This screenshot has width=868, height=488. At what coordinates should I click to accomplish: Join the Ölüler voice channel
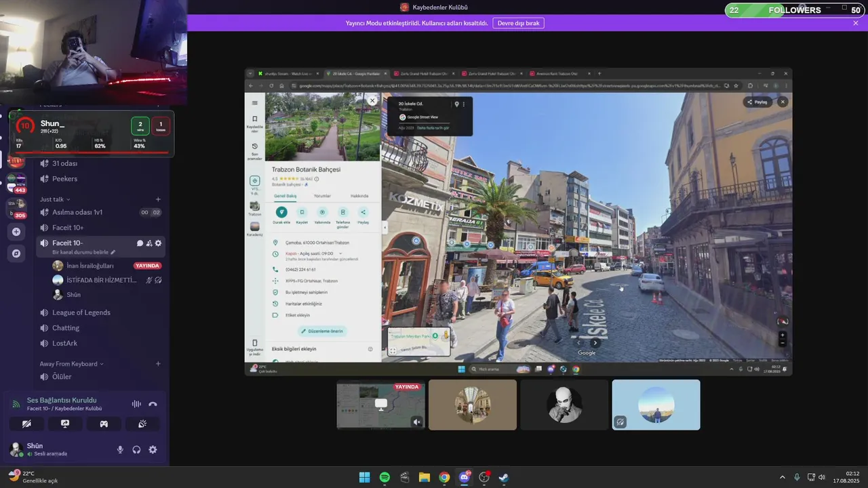click(x=100, y=377)
